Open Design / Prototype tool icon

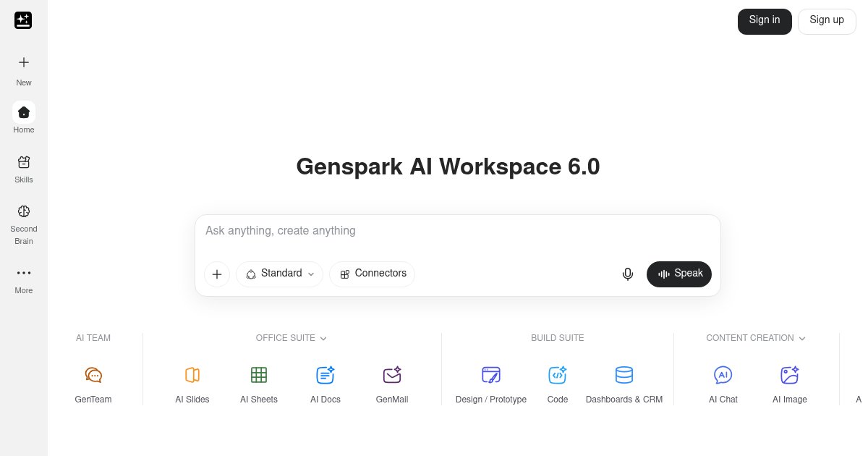coord(491,375)
